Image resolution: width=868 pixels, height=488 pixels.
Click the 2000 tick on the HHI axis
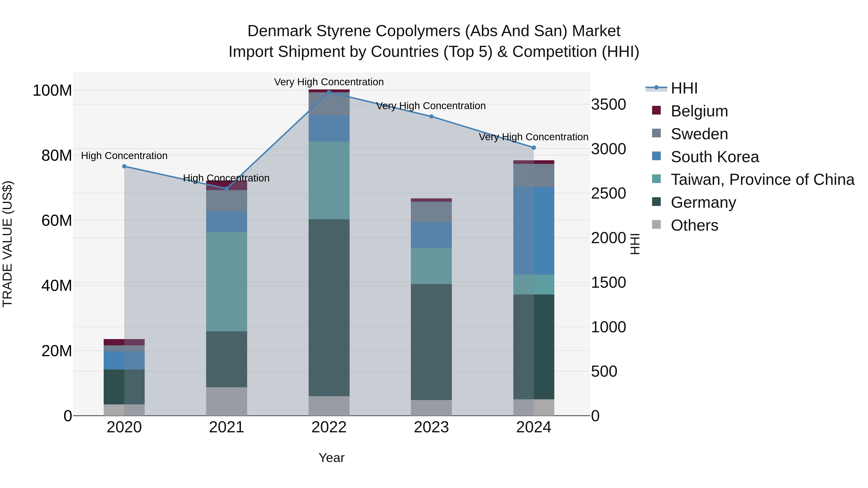(x=609, y=238)
